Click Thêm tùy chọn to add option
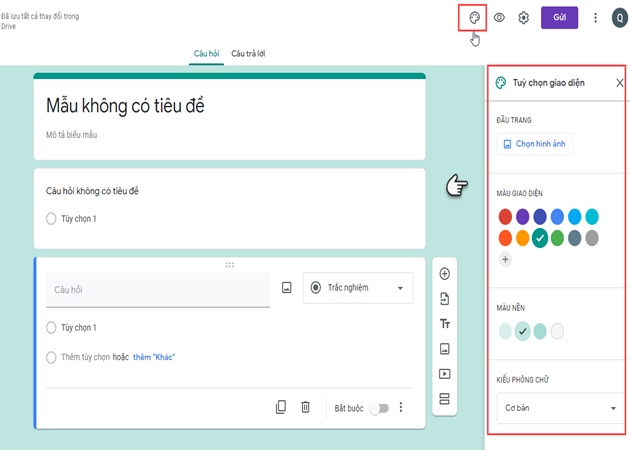 pyautogui.click(x=85, y=357)
